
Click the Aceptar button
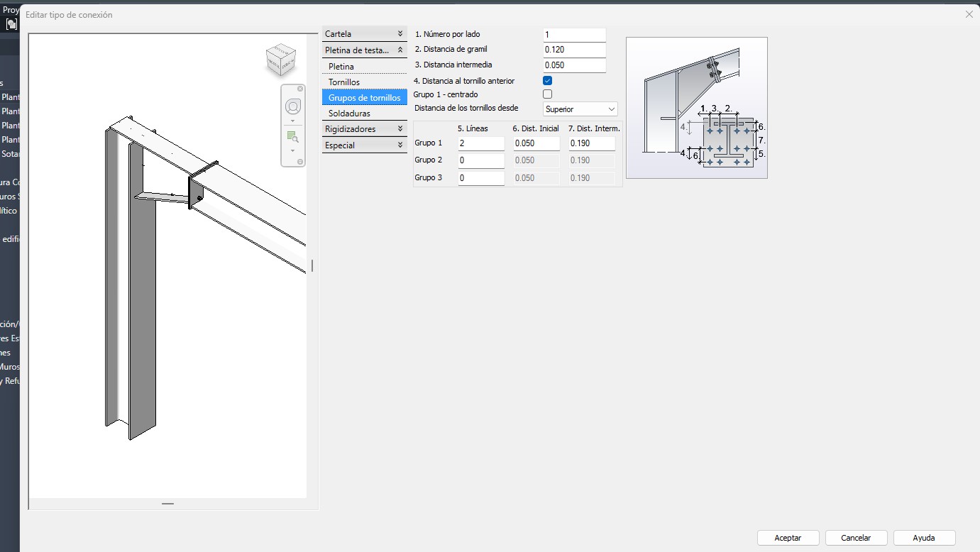click(x=788, y=538)
